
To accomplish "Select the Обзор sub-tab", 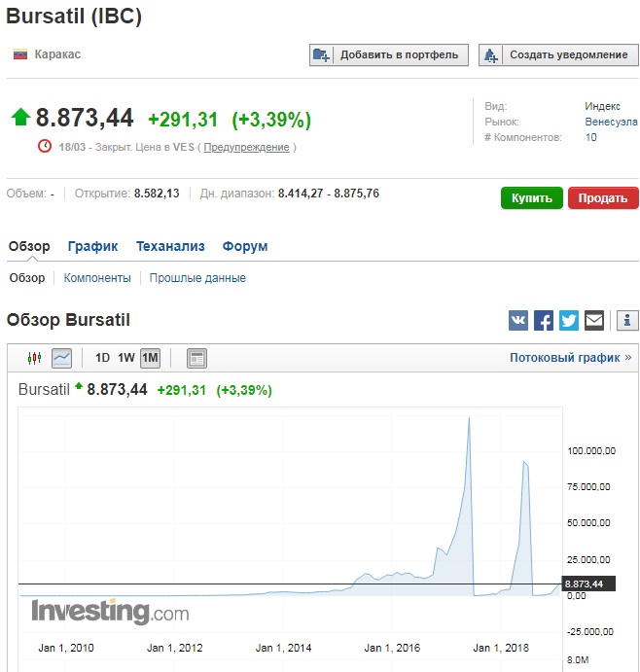I will click(27, 278).
